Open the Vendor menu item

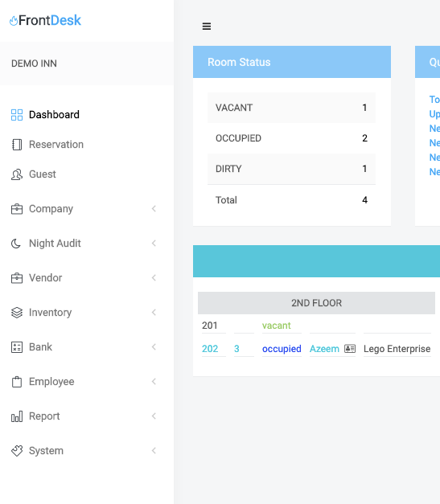tap(46, 277)
